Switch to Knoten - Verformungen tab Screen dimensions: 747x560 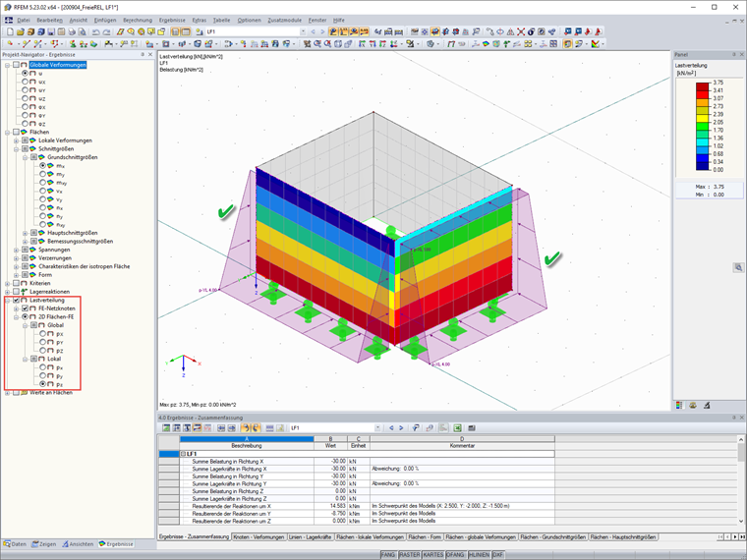coord(259,537)
